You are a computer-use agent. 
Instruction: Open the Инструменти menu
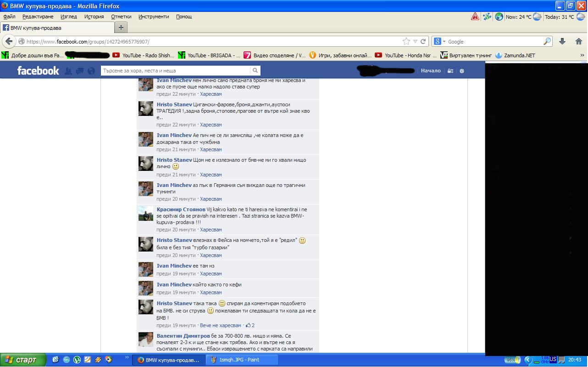point(154,16)
